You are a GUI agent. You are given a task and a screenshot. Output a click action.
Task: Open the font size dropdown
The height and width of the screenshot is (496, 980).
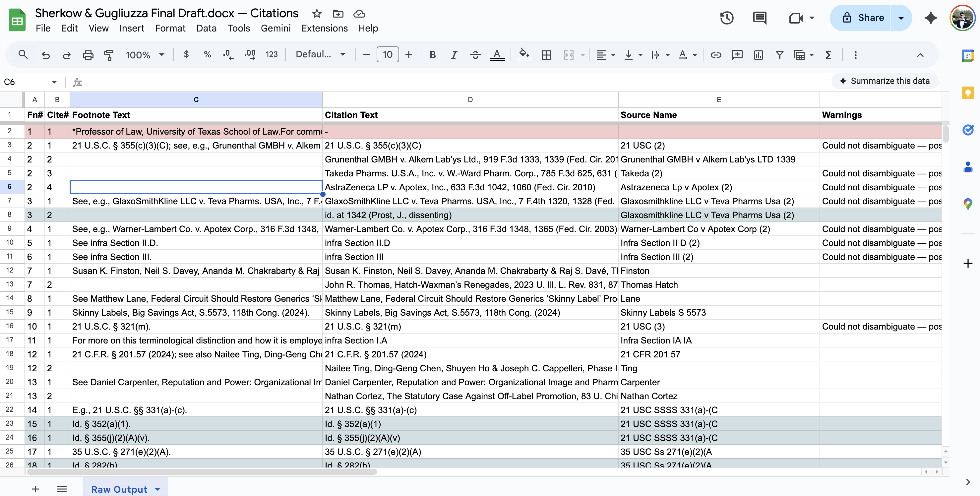pyautogui.click(x=387, y=54)
